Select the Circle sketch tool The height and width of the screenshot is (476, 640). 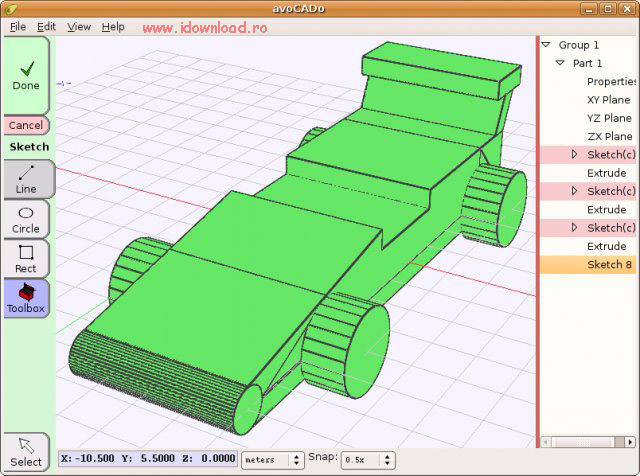[26, 219]
